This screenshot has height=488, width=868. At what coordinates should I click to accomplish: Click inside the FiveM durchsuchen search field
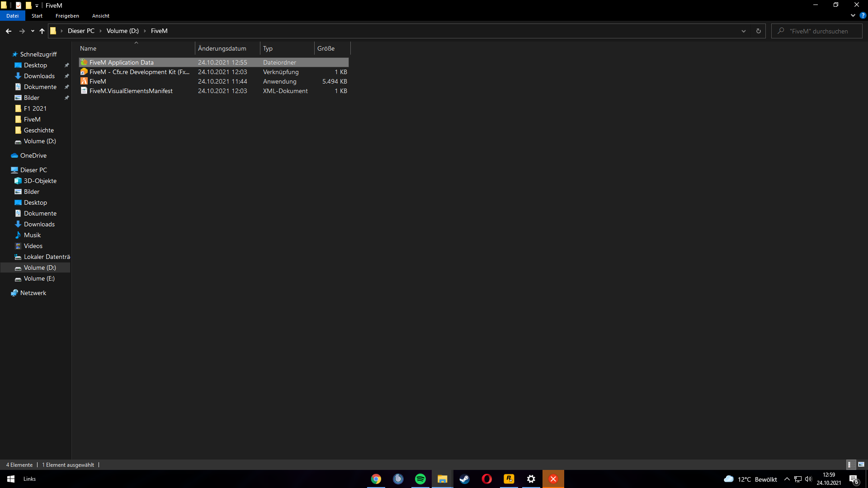(x=818, y=31)
